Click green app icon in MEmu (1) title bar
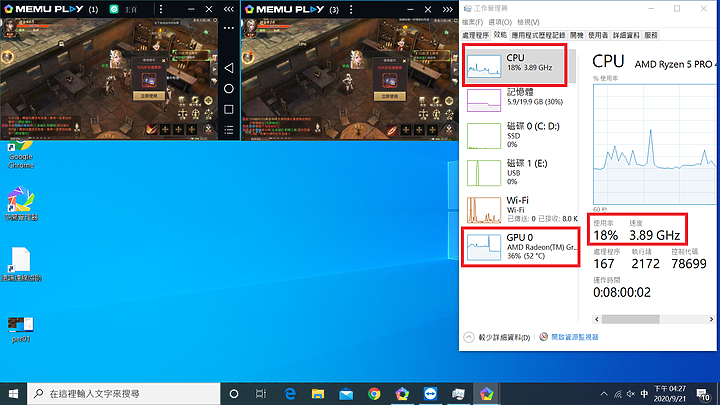720x405 pixels. 114,9
